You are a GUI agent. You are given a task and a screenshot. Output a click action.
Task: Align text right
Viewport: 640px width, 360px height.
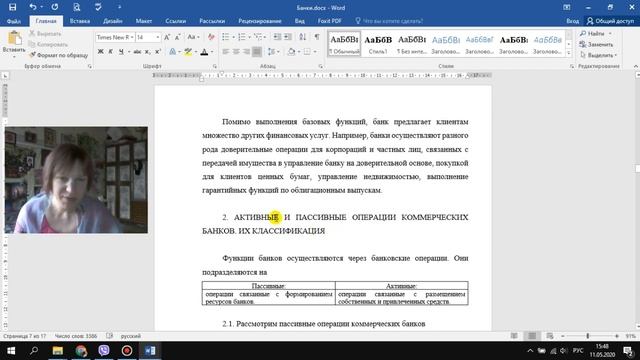pyautogui.click(x=246, y=52)
